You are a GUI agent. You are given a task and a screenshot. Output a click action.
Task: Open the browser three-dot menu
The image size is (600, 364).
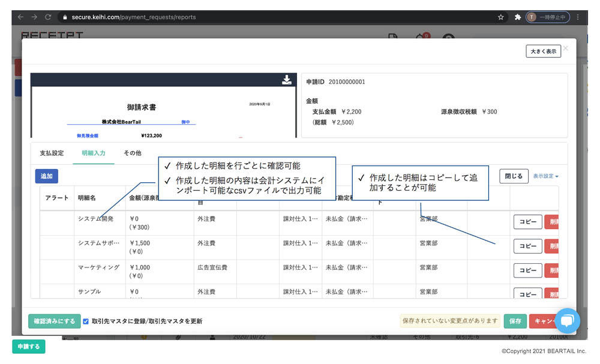578,17
